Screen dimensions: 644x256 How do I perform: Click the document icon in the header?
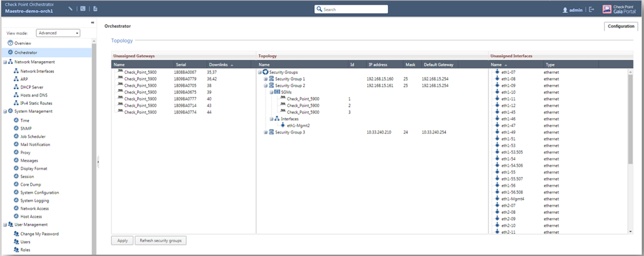[95, 9]
